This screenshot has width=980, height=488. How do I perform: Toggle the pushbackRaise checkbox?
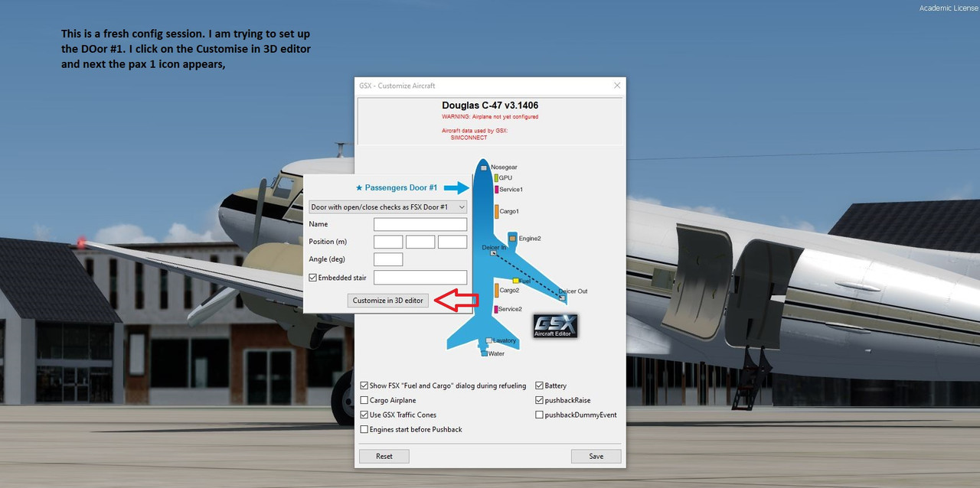pos(539,401)
